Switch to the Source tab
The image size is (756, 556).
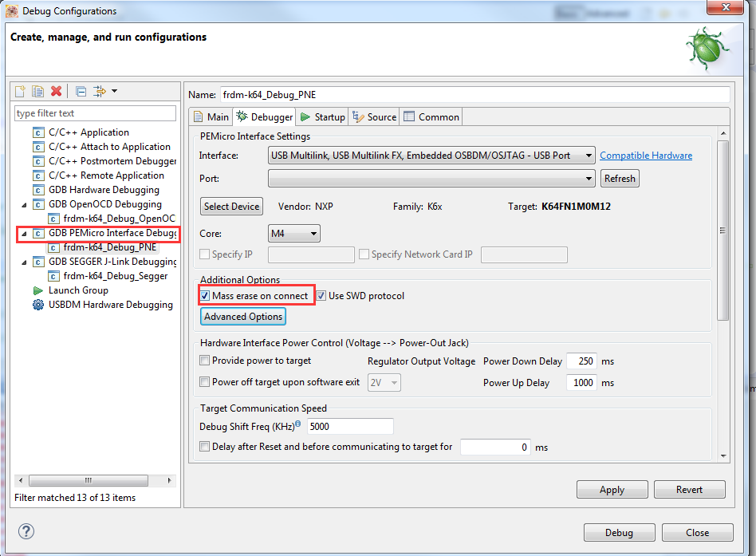point(374,116)
